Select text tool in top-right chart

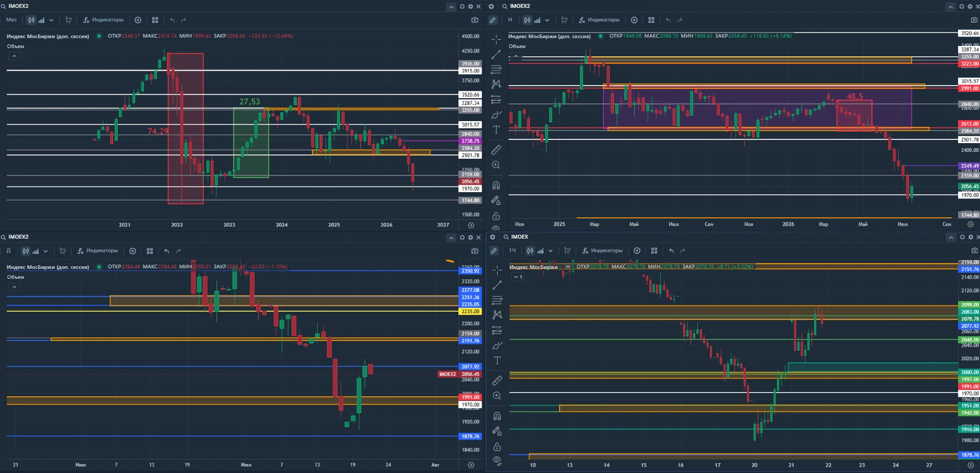point(496,129)
